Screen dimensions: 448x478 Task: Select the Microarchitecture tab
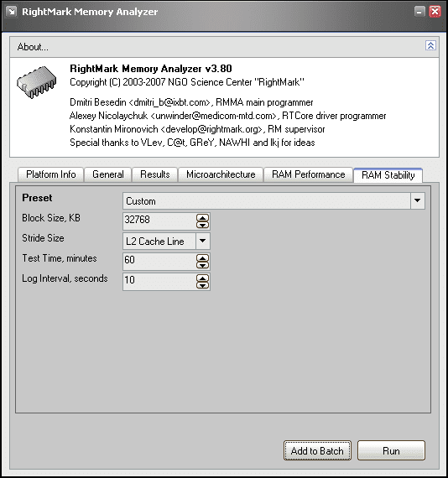point(221,174)
